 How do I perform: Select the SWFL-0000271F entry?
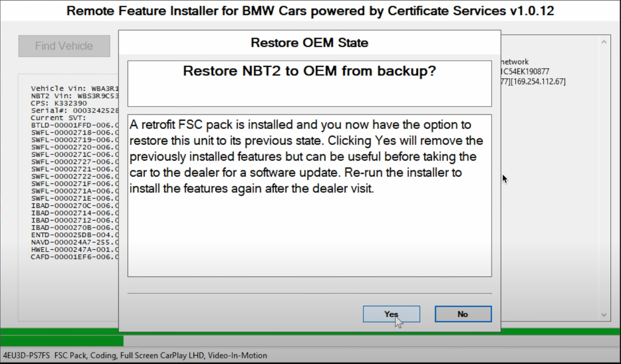coord(75,184)
